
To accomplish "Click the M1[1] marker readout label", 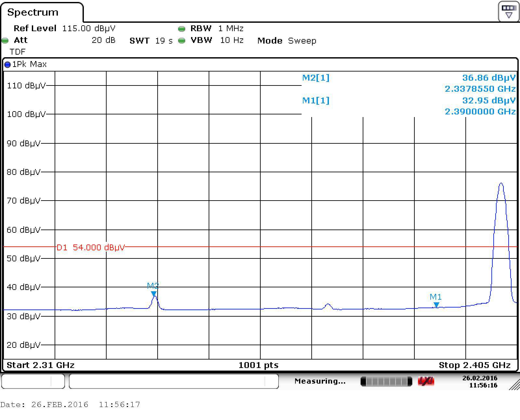I will [316, 100].
